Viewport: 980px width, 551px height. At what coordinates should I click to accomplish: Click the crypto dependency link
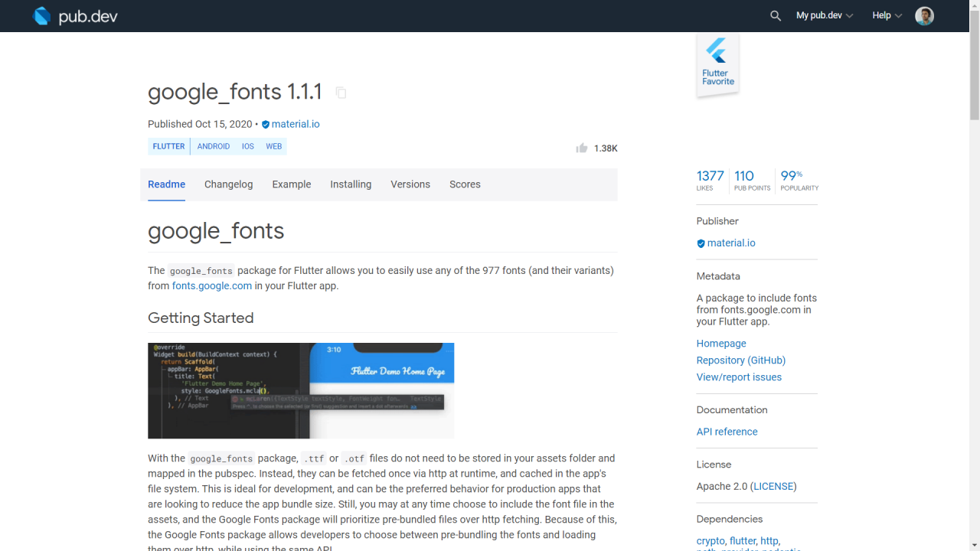(x=710, y=540)
